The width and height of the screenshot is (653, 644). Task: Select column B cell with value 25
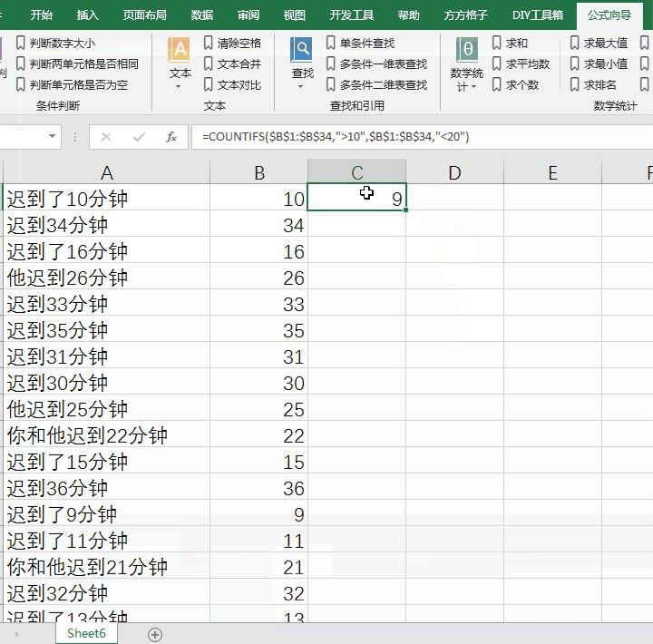[x=259, y=407]
